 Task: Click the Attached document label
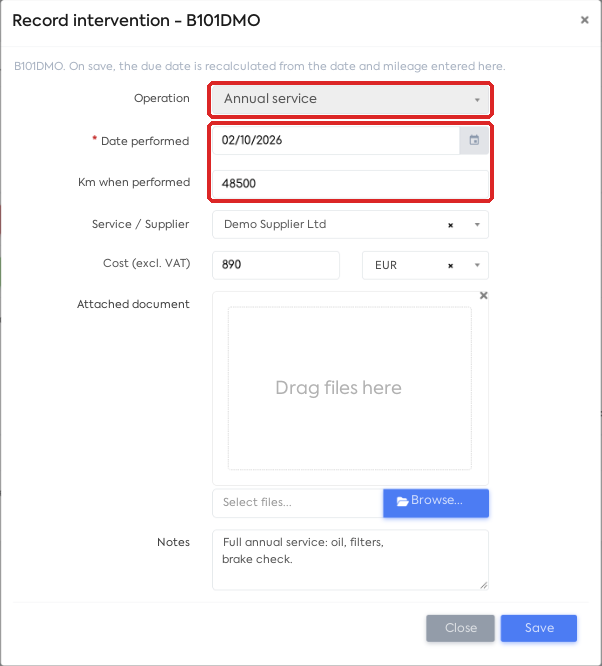(133, 304)
